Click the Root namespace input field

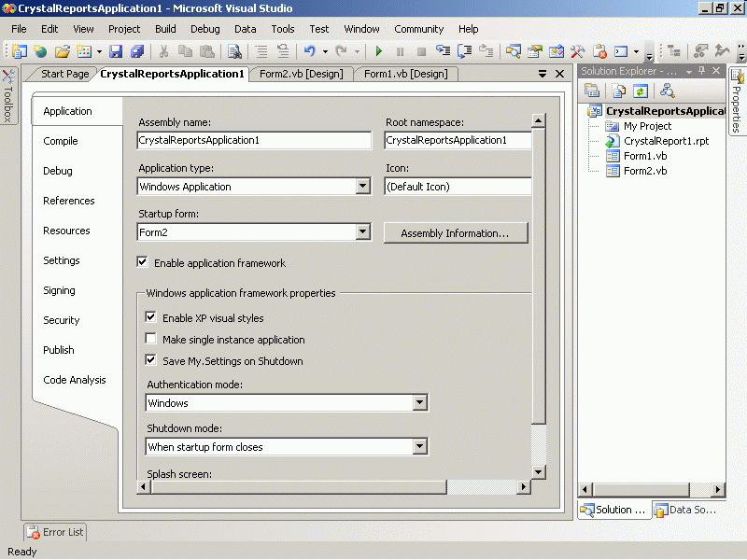coord(458,141)
